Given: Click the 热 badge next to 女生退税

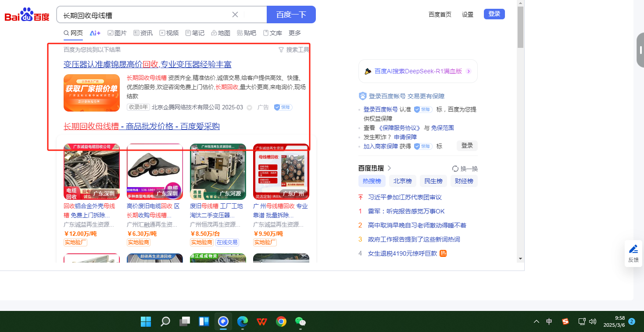Looking at the screenshot, I should [443, 253].
